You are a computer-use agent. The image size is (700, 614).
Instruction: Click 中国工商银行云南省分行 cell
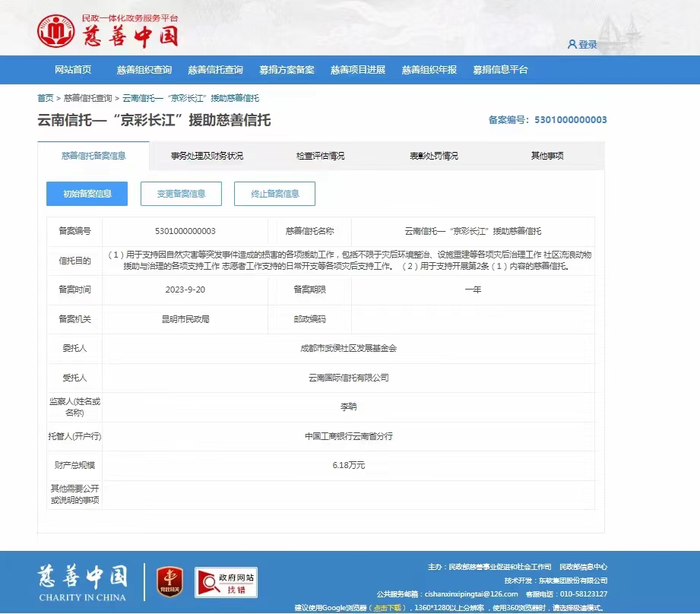point(349,436)
